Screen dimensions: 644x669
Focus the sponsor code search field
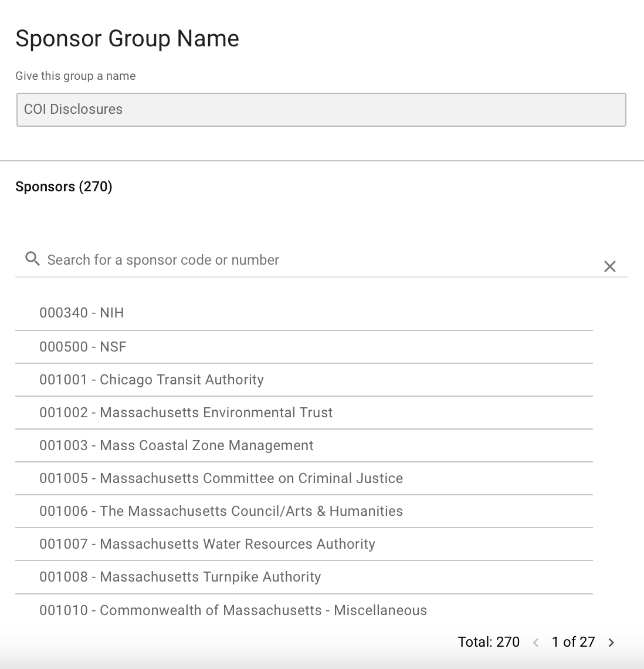click(x=317, y=260)
